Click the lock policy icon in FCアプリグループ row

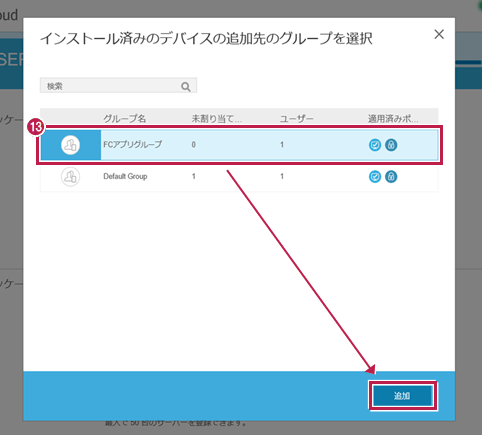391,145
